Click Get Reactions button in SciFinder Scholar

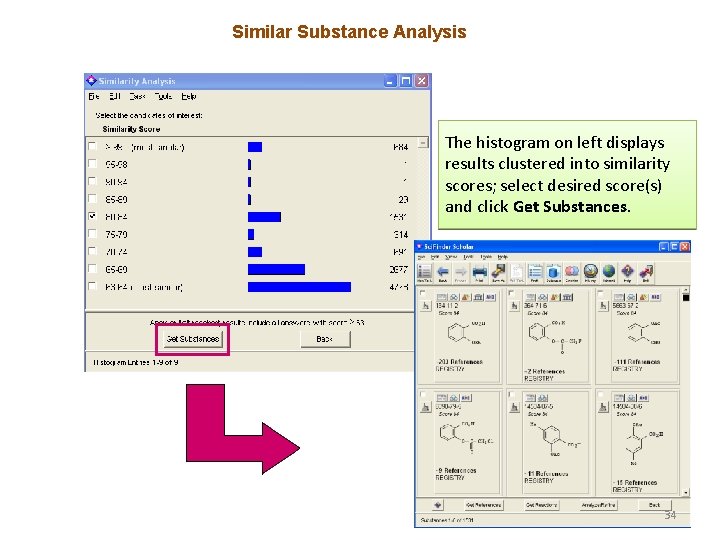[x=541, y=505]
